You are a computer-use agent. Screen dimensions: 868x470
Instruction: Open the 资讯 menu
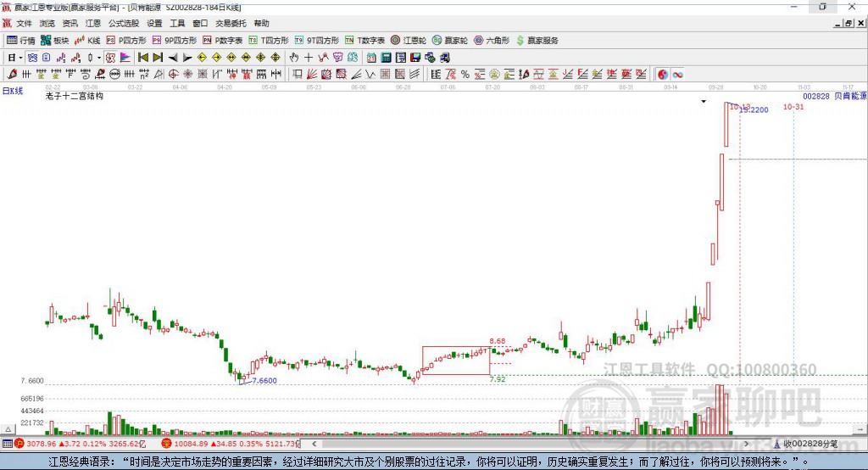70,23
